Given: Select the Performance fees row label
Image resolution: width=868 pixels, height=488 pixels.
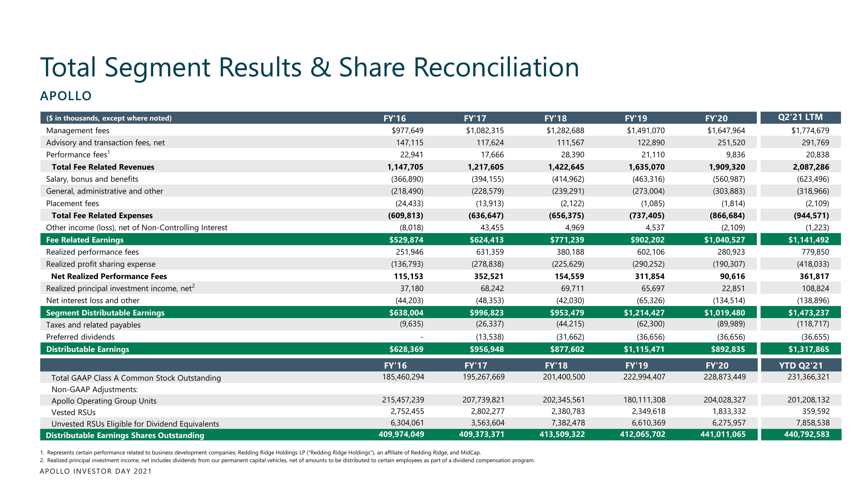Looking at the screenshot, I should click(78, 154).
